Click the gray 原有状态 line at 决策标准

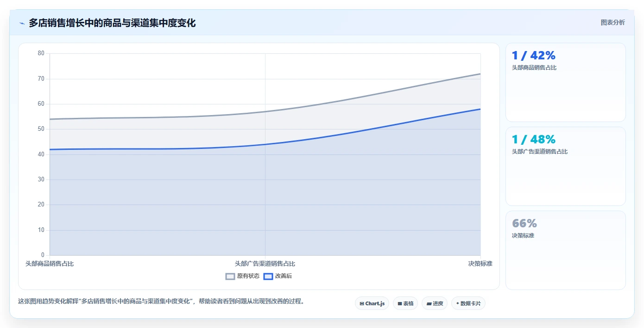480,74
